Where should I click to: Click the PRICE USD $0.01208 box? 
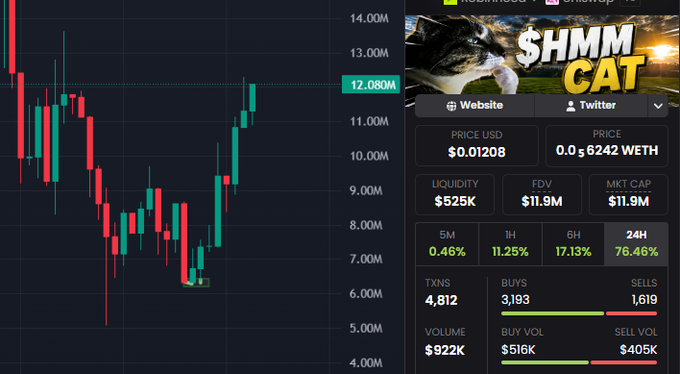477,146
